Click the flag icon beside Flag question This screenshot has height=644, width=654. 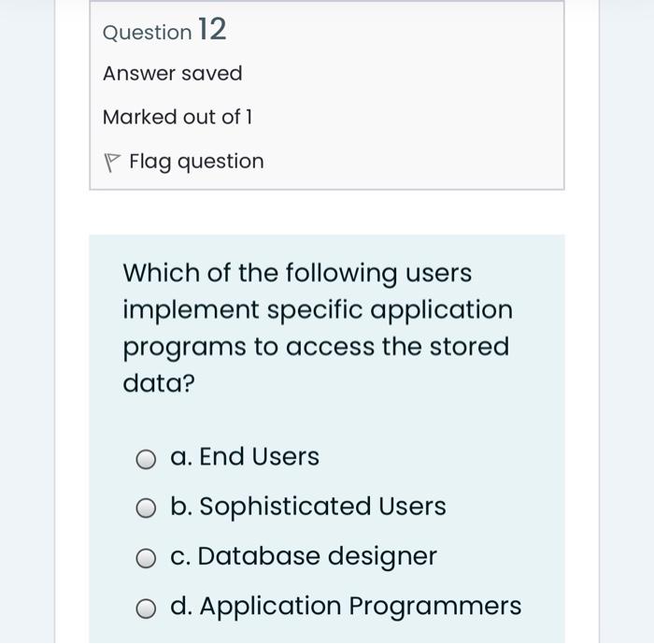click(112, 163)
